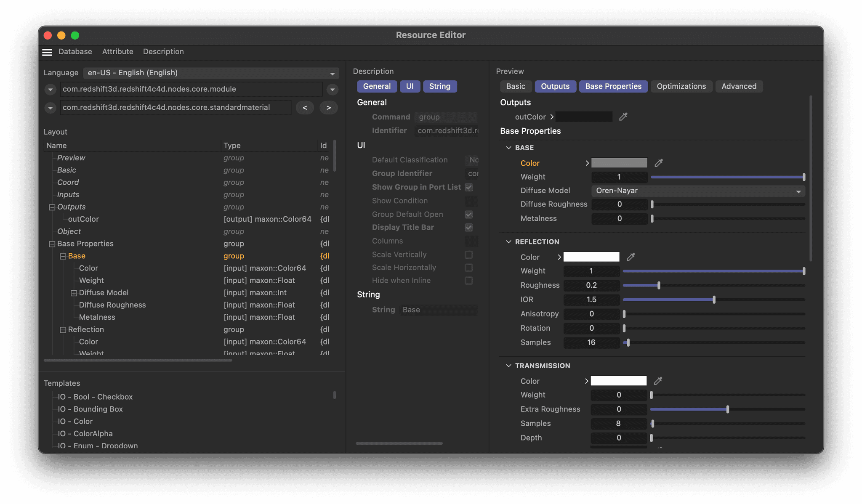Toggle the Outputs preview tab
This screenshot has width=862, height=504.
point(555,86)
